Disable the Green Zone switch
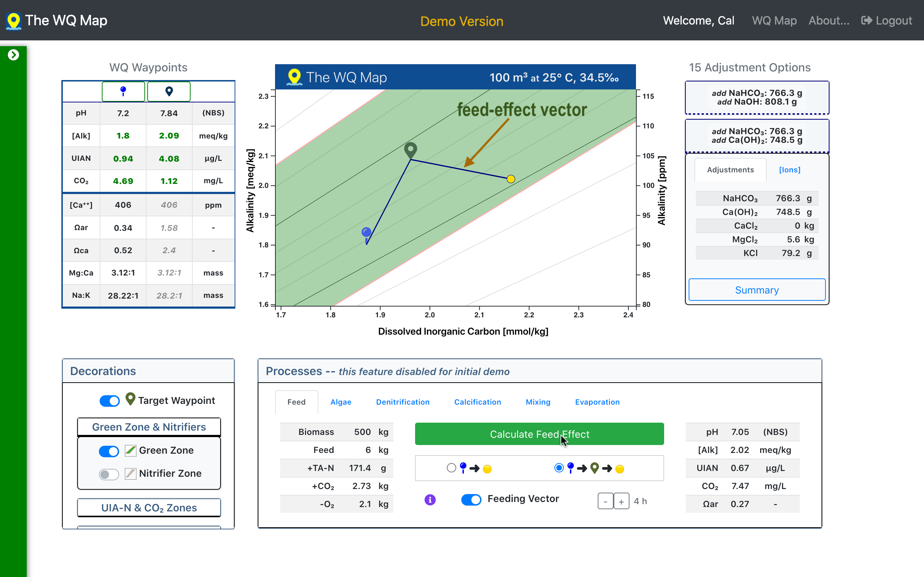The width and height of the screenshot is (924, 577). click(x=109, y=451)
